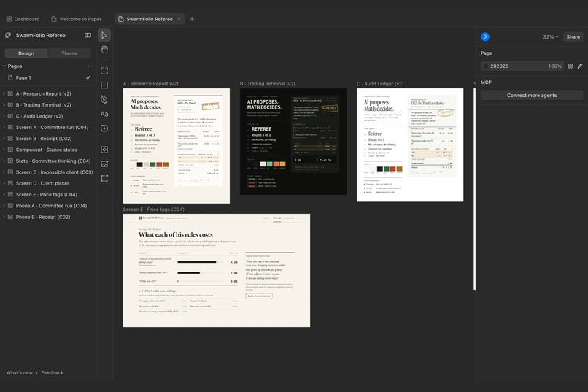
Task: Select 'Phone B - Receipt (C02)' layer row
Action: click(x=47, y=217)
